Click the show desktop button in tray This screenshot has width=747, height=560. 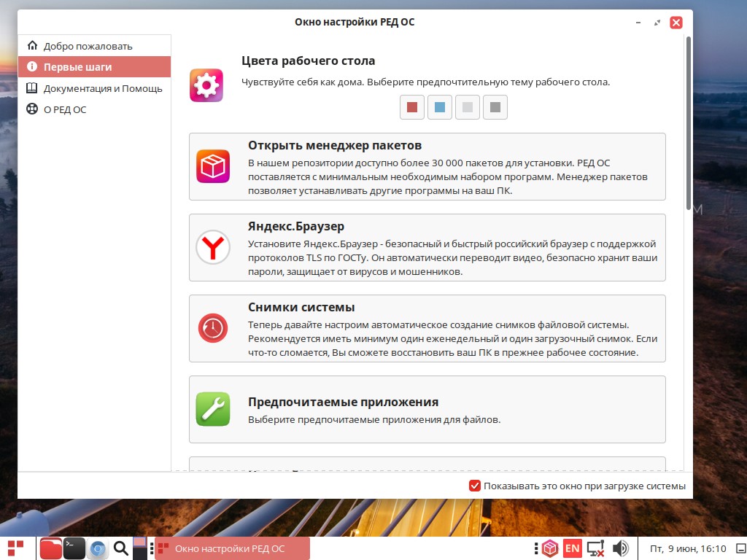(x=741, y=548)
